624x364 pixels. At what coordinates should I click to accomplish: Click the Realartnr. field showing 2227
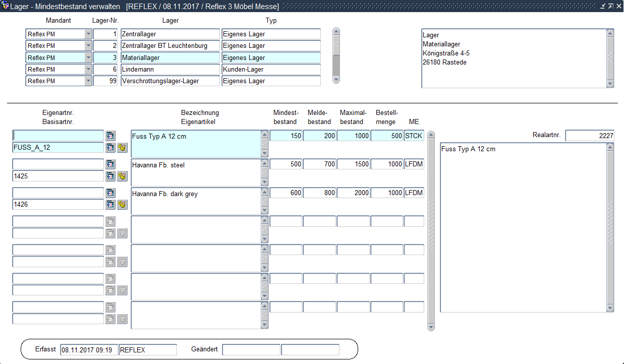(589, 136)
